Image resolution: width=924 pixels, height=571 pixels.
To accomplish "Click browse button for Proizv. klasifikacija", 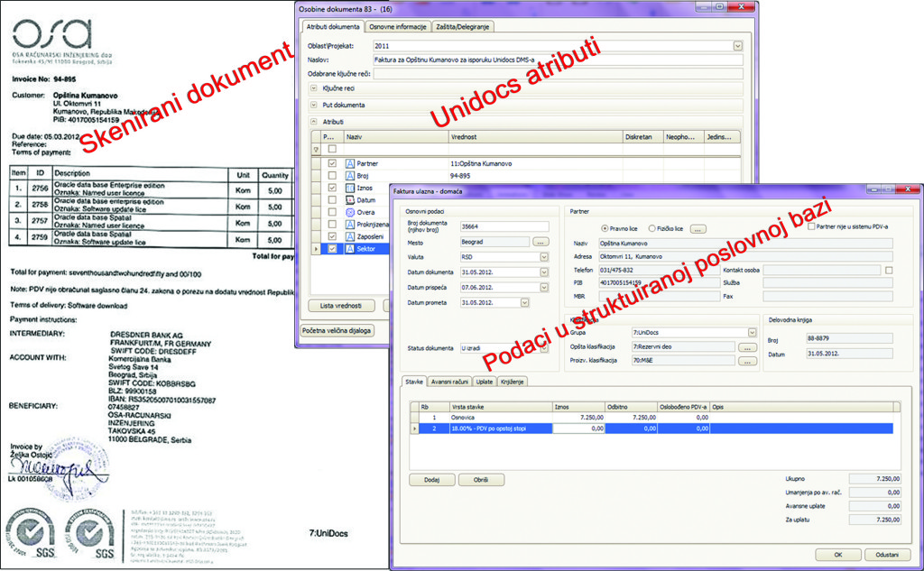I will [x=747, y=361].
